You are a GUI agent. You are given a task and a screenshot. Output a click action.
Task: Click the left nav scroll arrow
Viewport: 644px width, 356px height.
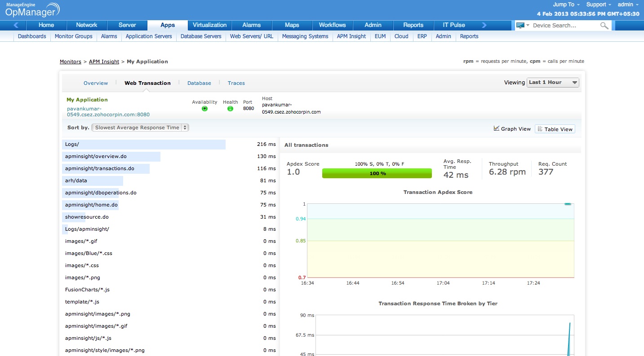(16, 25)
